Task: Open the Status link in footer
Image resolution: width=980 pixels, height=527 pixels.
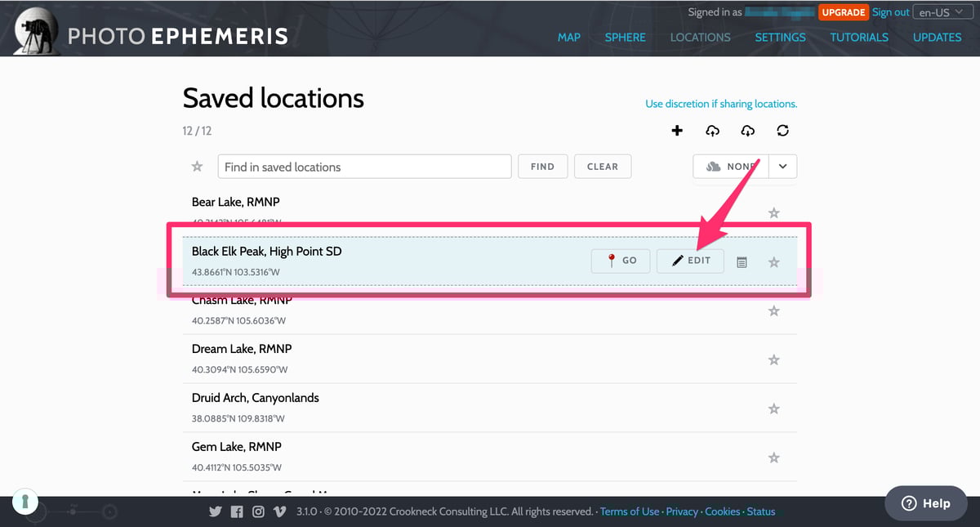Action: point(761,511)
